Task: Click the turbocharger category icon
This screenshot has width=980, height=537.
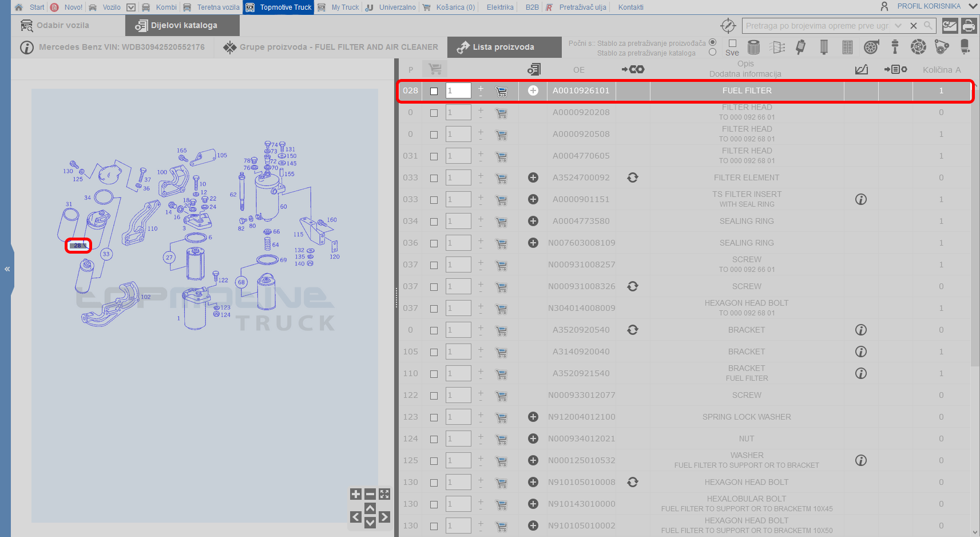Action: click(871, 47)
